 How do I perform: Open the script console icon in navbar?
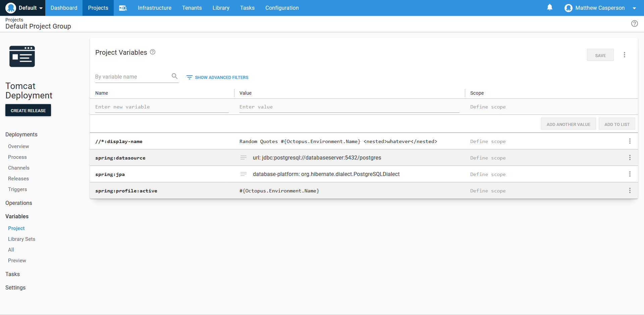click(x=123, y=8)
